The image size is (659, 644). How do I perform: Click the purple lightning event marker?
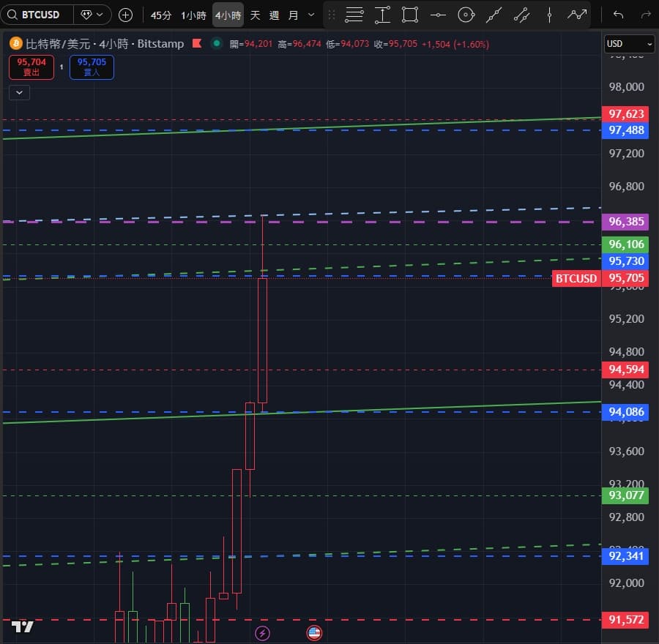pos(262,633)
